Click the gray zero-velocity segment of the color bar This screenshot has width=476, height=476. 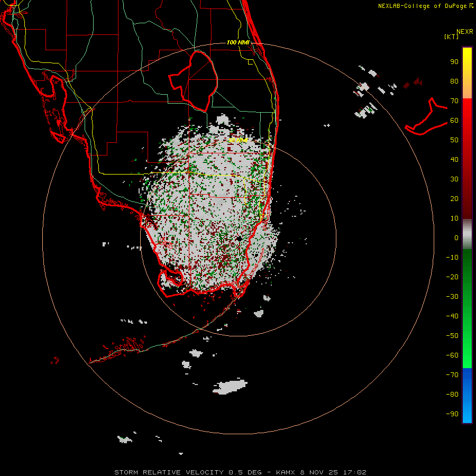click(x=467, y=234)
